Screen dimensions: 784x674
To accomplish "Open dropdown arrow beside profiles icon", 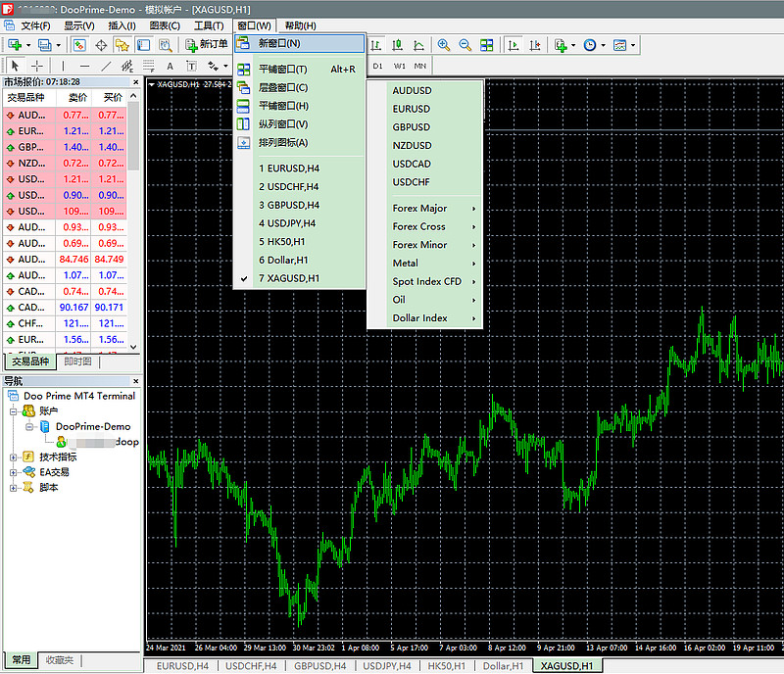I will point(59,45).
